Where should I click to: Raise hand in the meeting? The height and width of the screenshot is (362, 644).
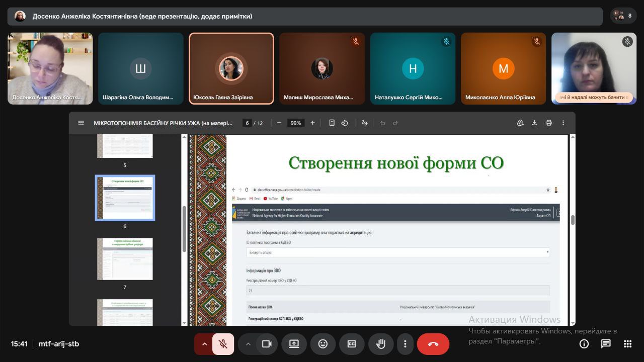(x=381, y=344)
